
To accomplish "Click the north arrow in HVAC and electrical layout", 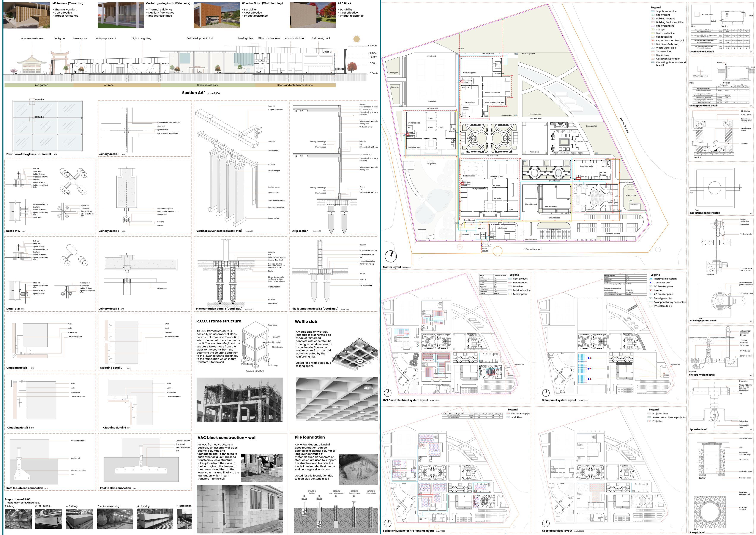I will 388,393.
